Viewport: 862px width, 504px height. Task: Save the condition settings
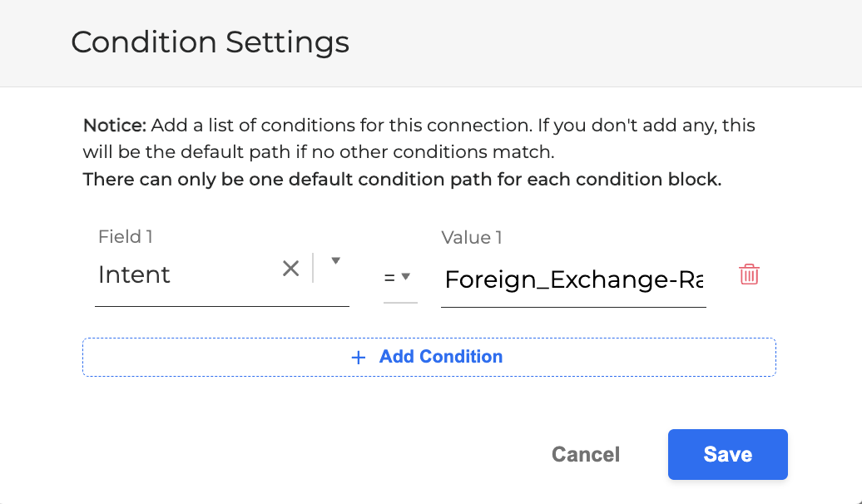(727, 454)
